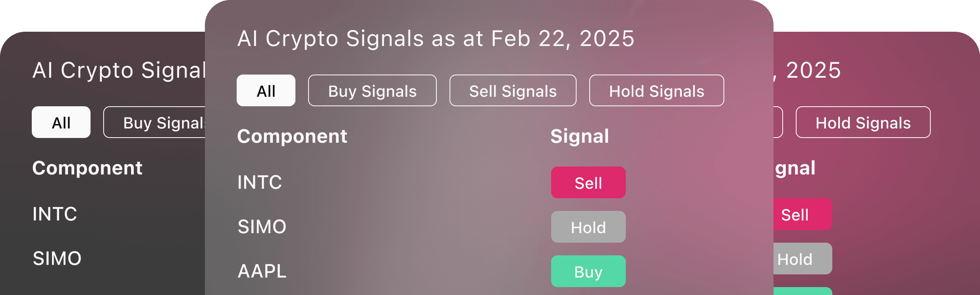Image resolution: width=980 pixels, height=295 pixels.
Task: Click the green Buy badge for AAPL
Action: point(588,271)
